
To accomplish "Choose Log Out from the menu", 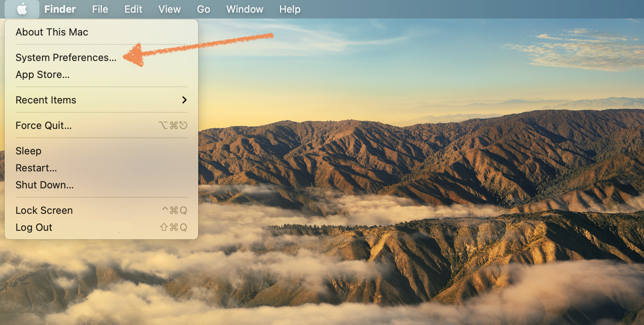I will click(34, 227).
